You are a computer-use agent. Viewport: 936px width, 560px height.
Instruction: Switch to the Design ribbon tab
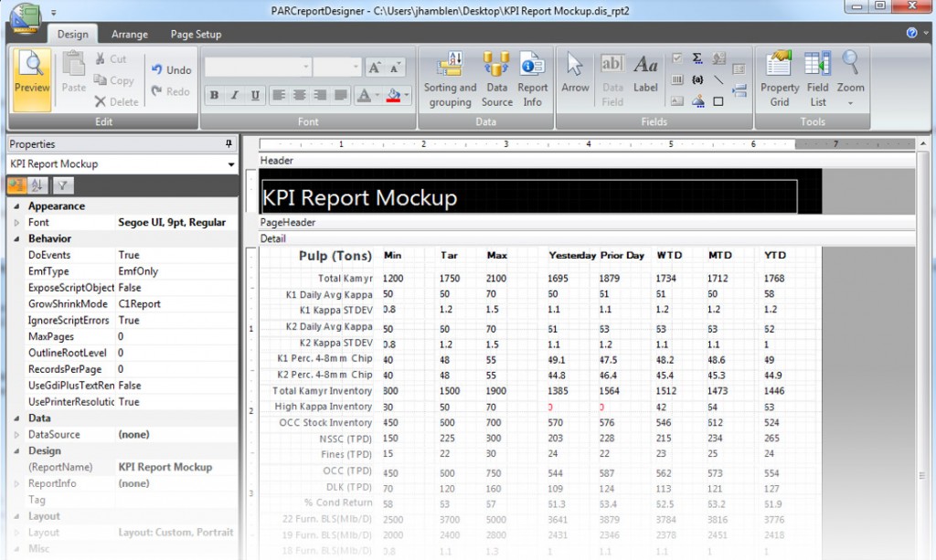[x=73, y=34]
